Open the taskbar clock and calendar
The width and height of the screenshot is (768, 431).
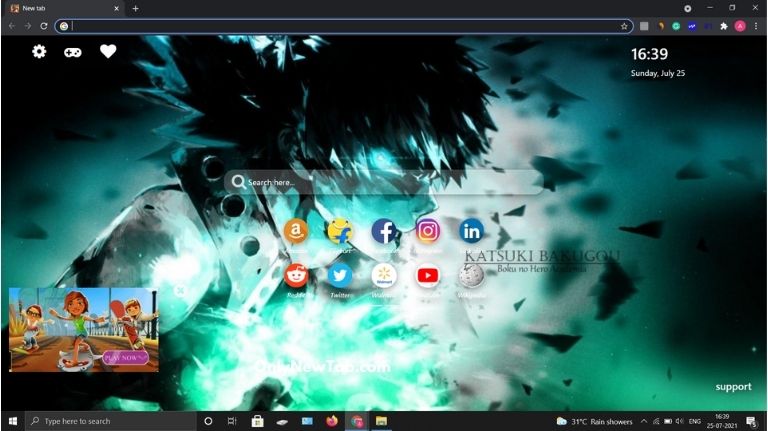pyautogui.click(x=722, y=421)
